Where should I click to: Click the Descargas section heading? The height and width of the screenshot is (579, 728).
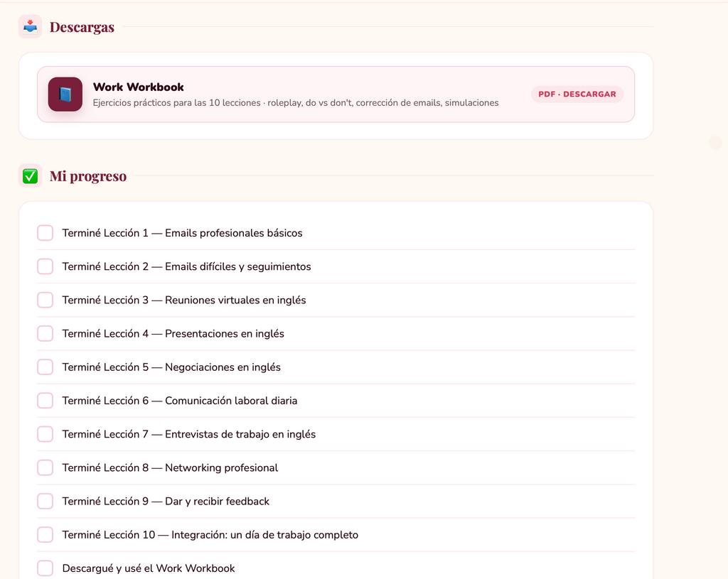click(82, 28)
